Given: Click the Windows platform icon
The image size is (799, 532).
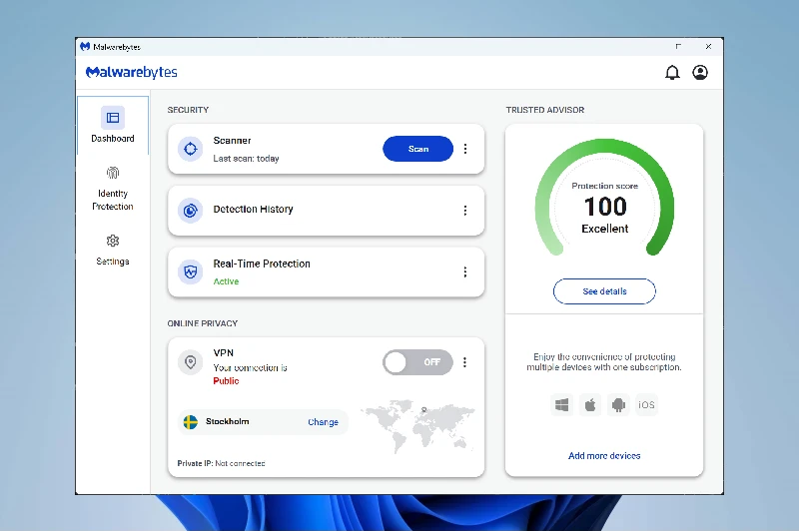Looking at the screenshot, I should [x=562, y=405].
